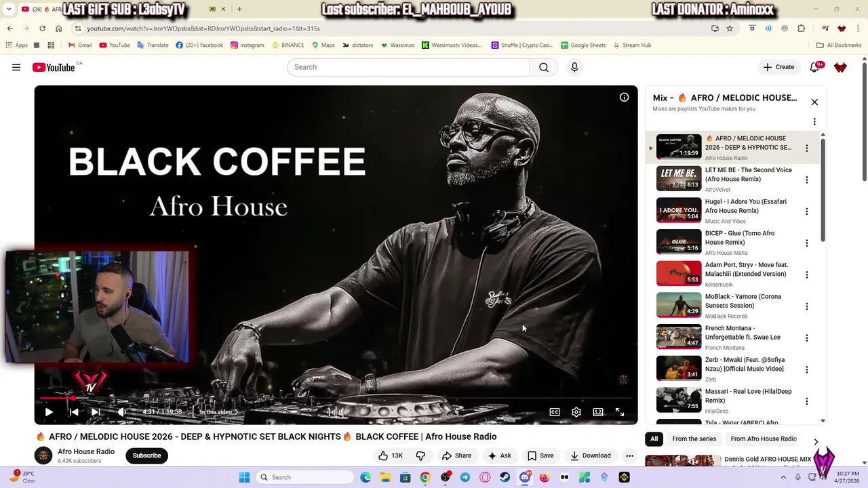868x488 pixels.
Task: Open options for Hugel I Adore You
Action: click(806, 211)
